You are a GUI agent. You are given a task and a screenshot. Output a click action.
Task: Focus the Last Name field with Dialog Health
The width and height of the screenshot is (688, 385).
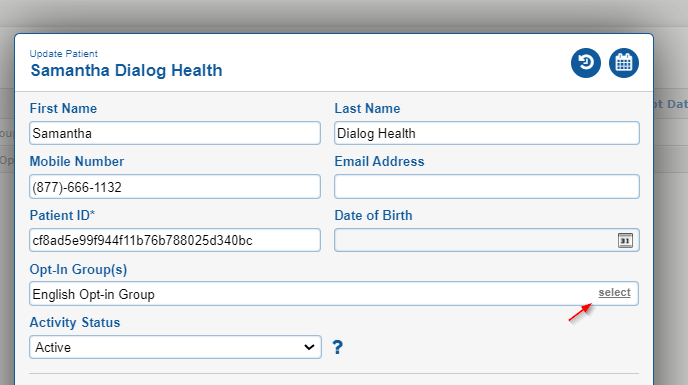point(487,133)
